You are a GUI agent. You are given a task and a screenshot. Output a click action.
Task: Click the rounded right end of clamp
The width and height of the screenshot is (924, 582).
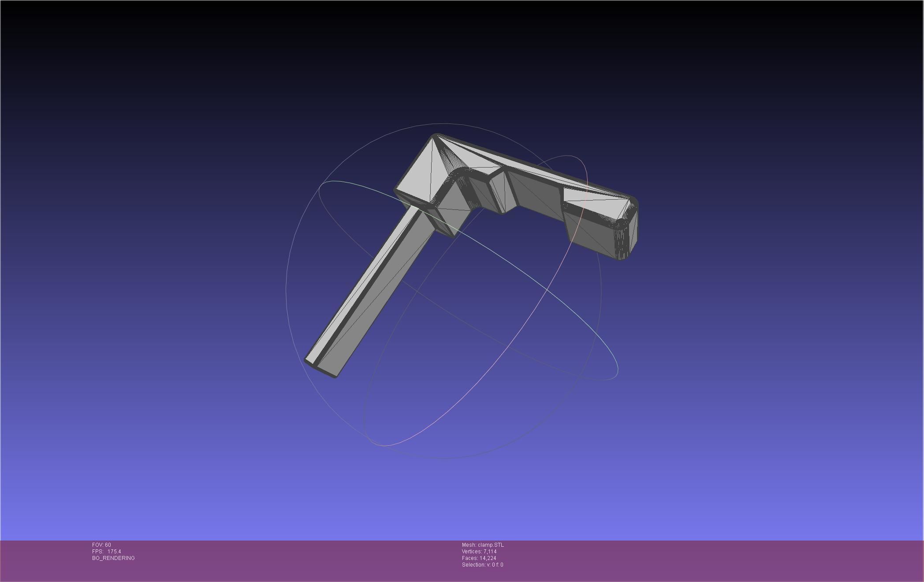pyautogui.click(x=630, y=229)
